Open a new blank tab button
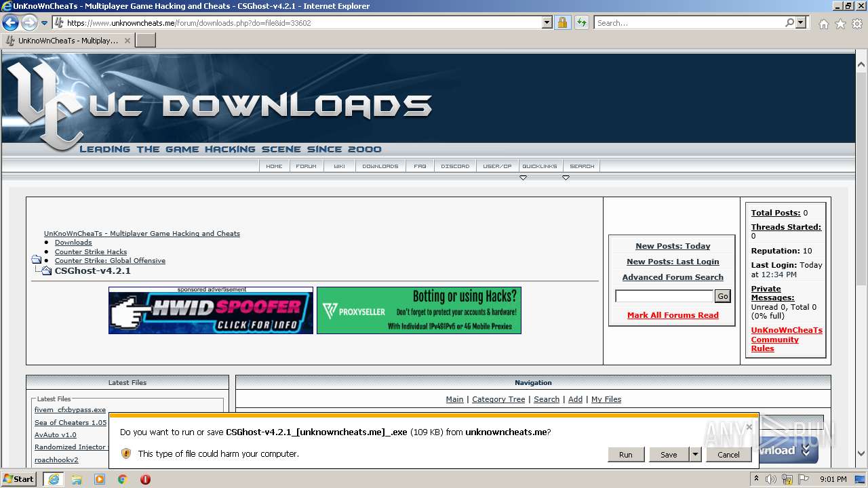Viewport: 868px width, 488px height. [146, 41]
